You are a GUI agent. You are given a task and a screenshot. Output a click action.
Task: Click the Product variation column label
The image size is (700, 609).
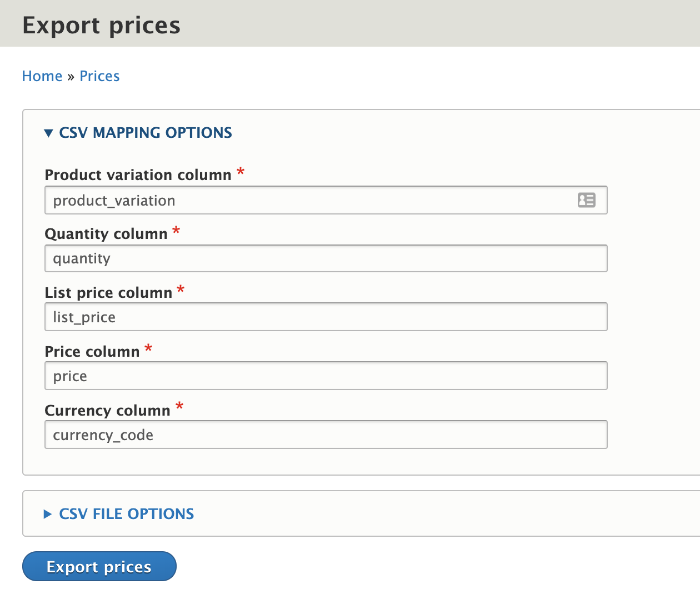(x=138, y=175)
